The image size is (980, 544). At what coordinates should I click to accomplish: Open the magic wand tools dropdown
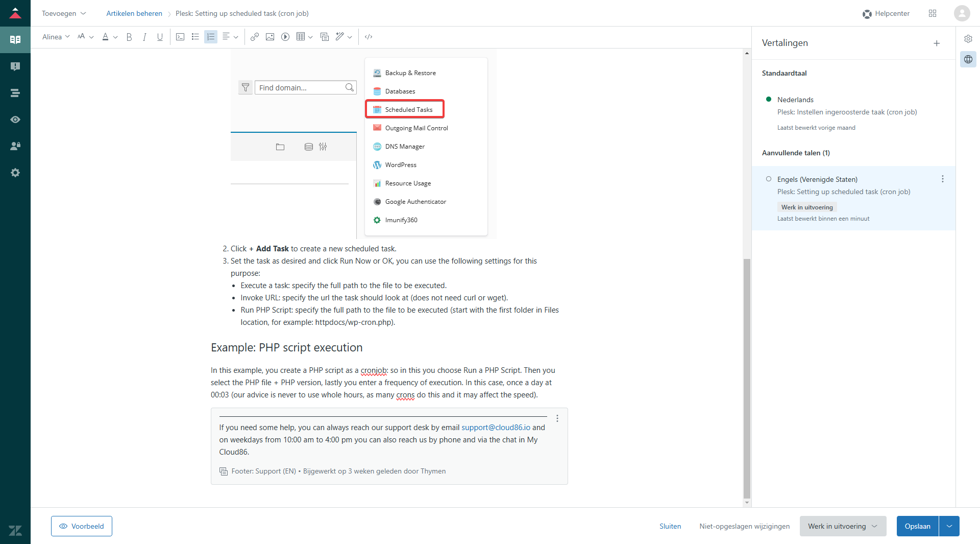click(x=344, y=37)
